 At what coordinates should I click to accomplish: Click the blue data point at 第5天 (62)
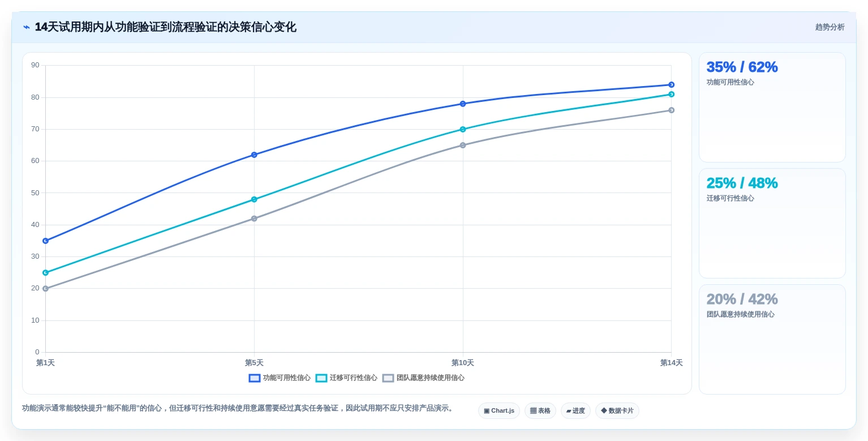click(x=254, y=155)
